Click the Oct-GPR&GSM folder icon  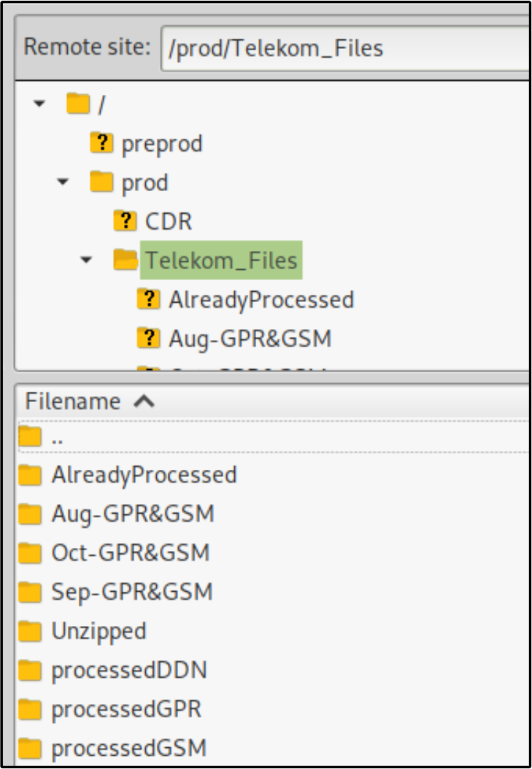(x=29, y=553)
